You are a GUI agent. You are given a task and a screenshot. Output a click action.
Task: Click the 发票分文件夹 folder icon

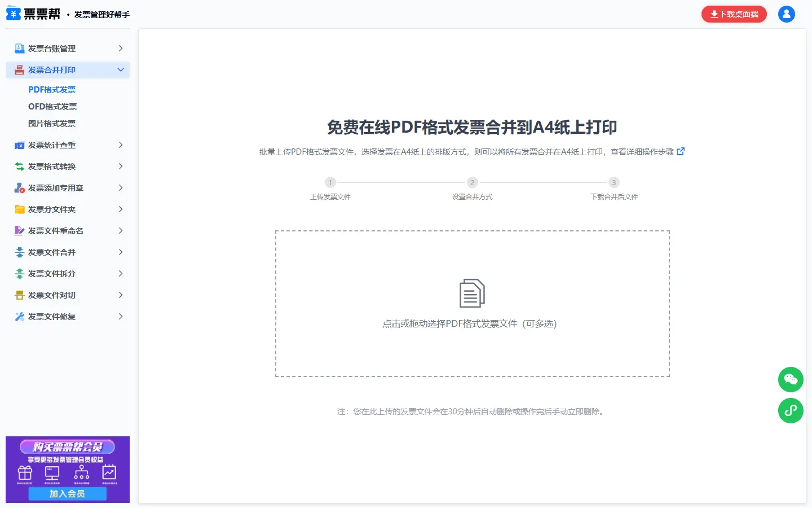[x=20, y=209]
